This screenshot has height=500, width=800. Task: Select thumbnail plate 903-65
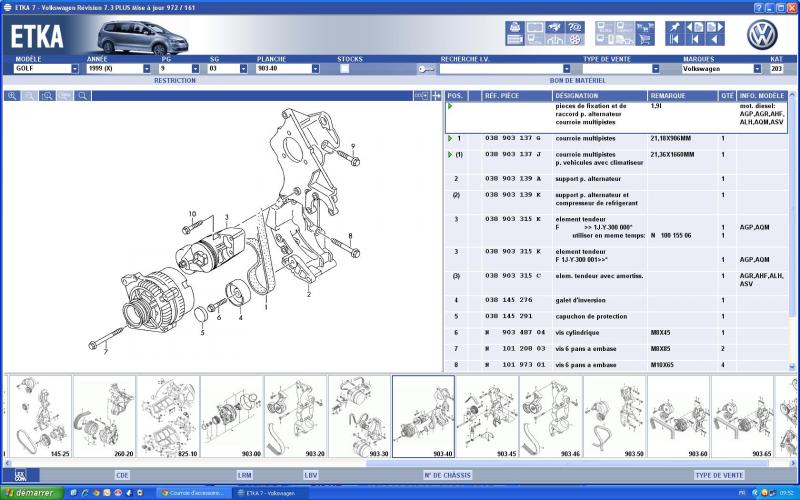point(742,416)
